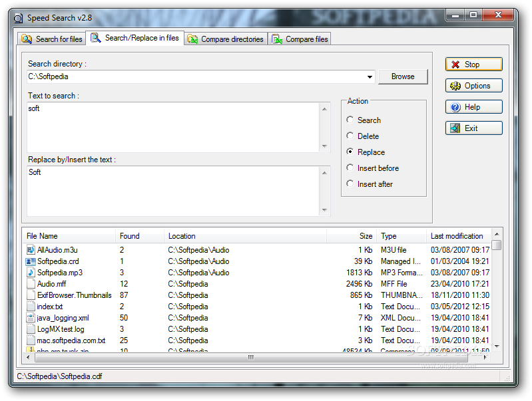Sort results by Size column

click(351, 236)
